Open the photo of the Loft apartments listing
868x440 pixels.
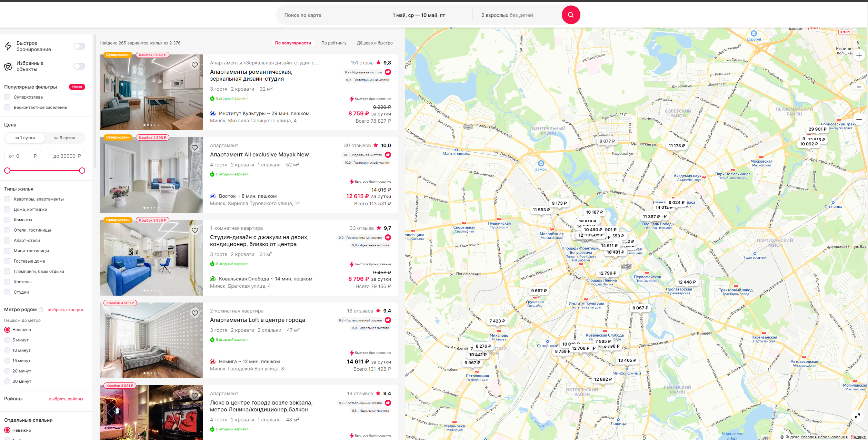[151, 340]
